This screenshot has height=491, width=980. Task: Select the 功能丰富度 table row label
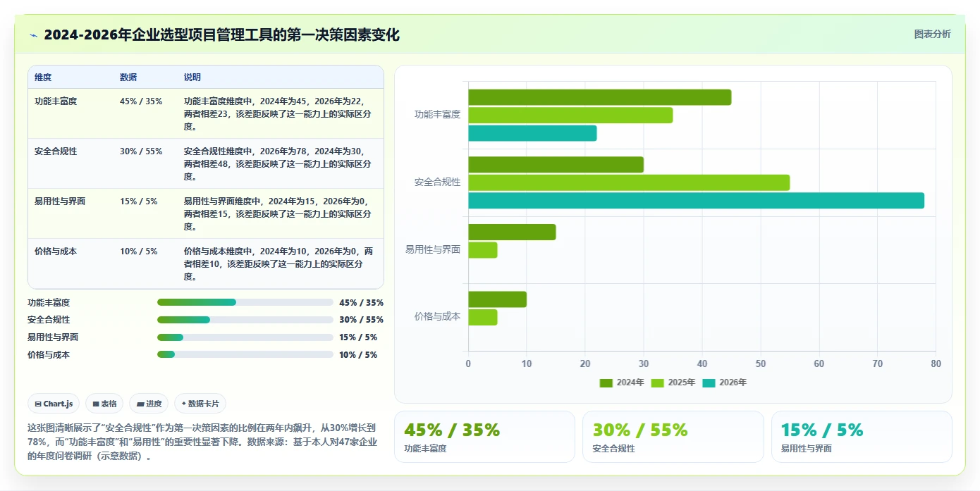click(x=56, y=101)
